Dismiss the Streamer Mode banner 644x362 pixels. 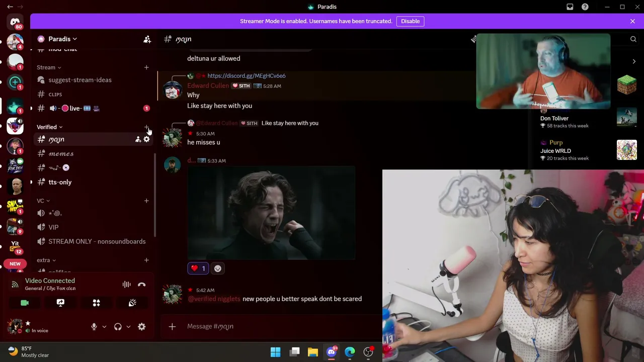632,21
